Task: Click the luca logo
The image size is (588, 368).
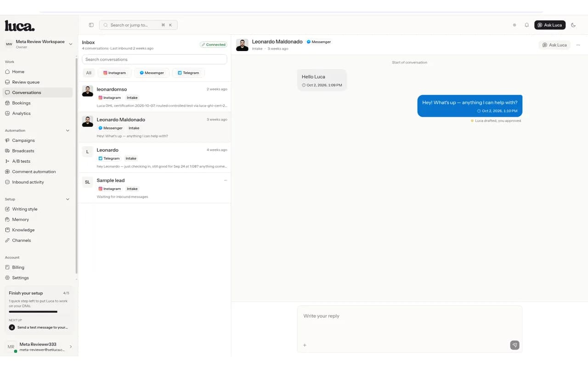Action: click(19, 26)
